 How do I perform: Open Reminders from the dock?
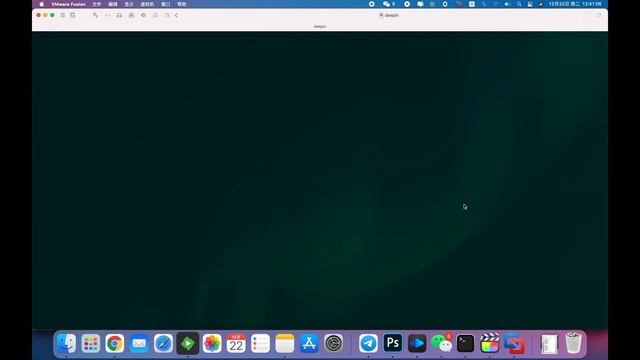click(x=260, y=343)
